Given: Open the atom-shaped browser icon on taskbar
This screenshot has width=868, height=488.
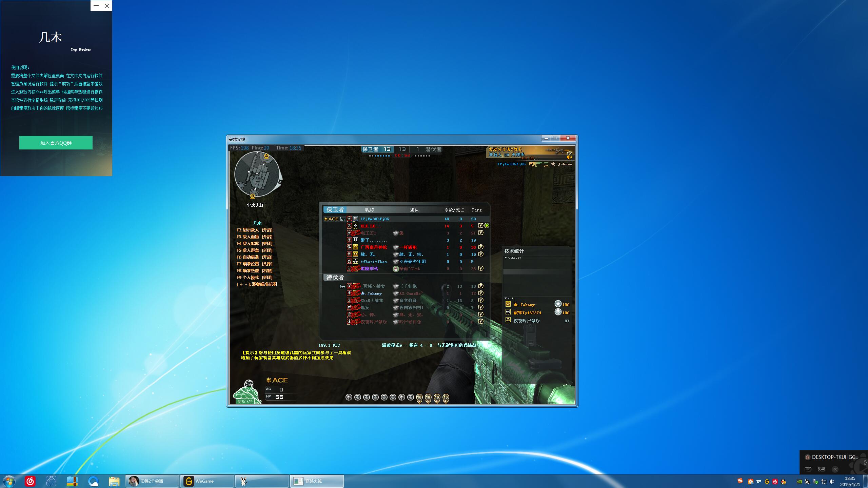Looking at the screenshot, I should pyautogui.click(x=51, y=481).
